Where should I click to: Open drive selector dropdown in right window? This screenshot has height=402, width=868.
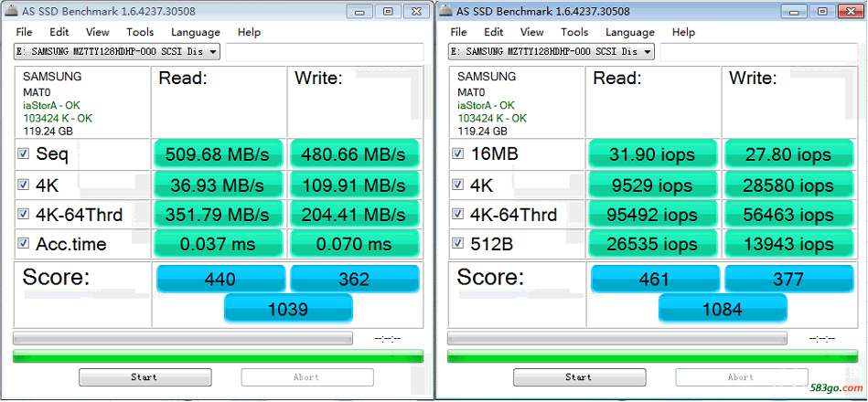552,52
